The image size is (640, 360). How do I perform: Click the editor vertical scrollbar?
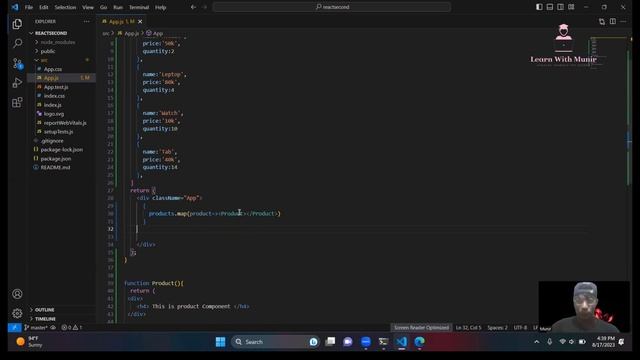(629, 180)
